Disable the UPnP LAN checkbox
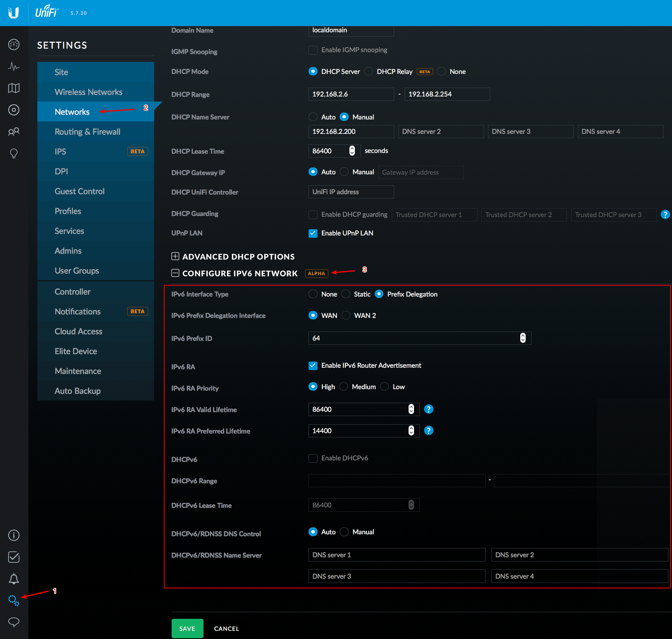Screen dimensions: 672x639 pyautogui.click(x=313, y=233)
